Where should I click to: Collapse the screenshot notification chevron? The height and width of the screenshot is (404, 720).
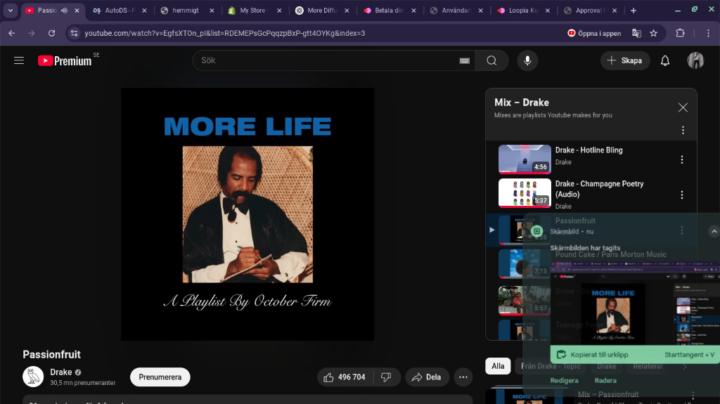[714, 231]
